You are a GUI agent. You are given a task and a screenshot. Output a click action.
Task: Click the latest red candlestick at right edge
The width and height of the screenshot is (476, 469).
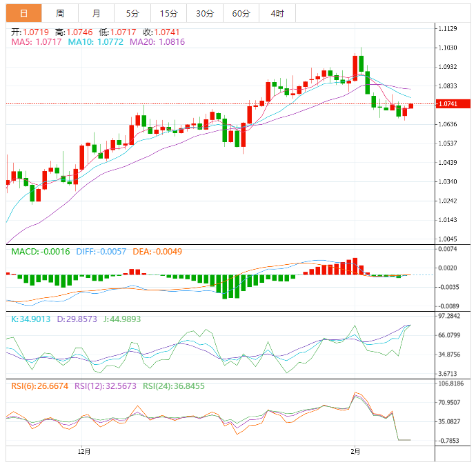tap(411, 106)
